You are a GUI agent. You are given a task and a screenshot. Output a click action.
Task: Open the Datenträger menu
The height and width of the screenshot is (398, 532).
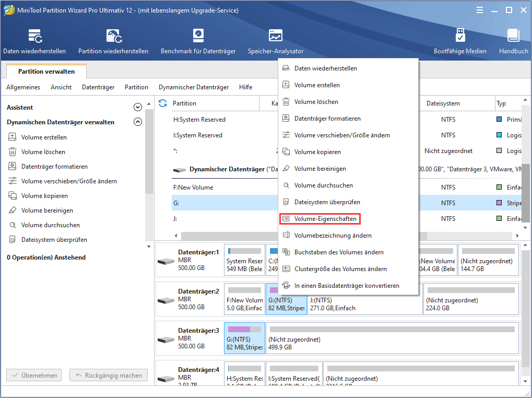(x=98, y=87)
